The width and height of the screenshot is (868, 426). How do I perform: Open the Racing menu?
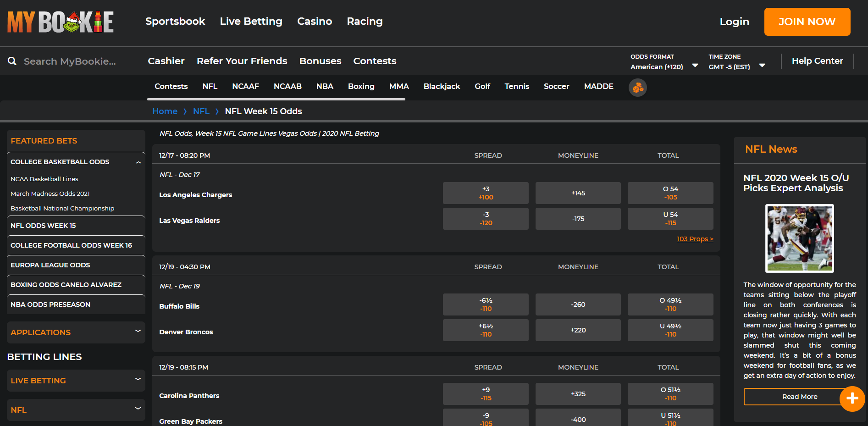click(365, 22)
